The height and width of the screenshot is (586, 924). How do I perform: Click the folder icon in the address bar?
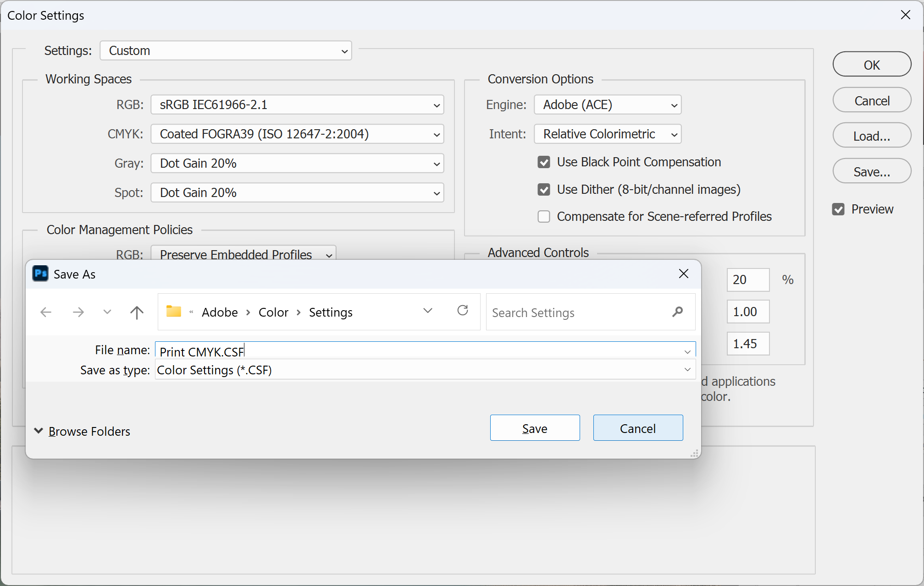pyautogui.click(x=174, y=311)
